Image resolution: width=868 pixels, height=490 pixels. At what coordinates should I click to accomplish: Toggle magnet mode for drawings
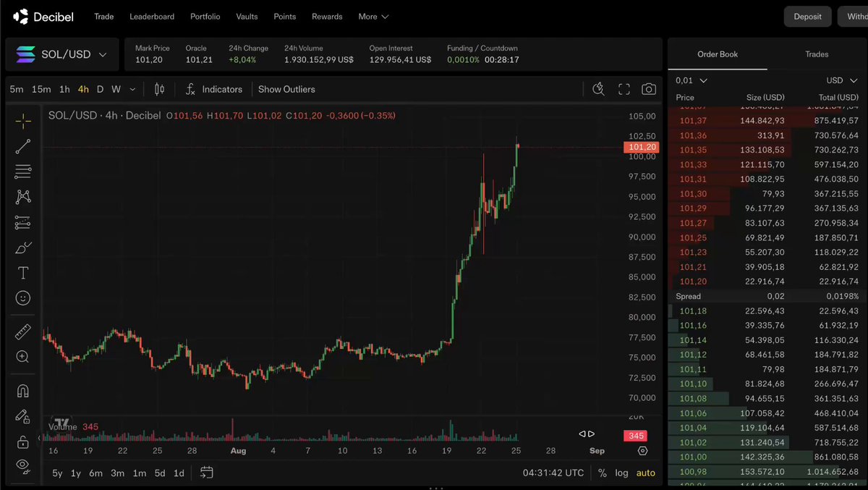tap(23, 392)
